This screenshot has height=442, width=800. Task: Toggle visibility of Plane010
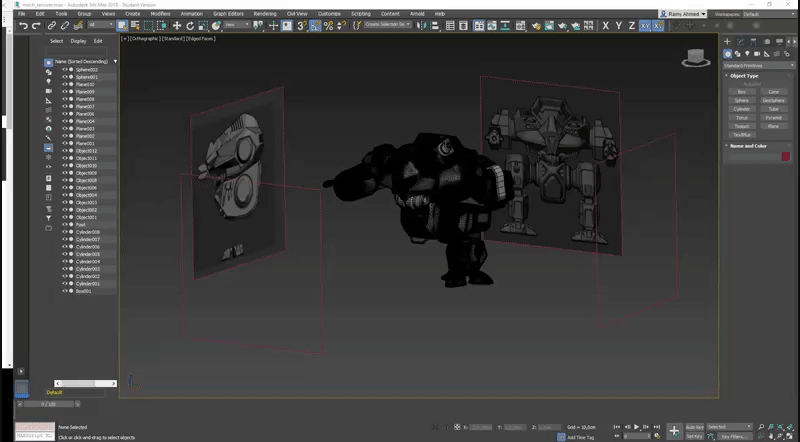tap(65, 85)
